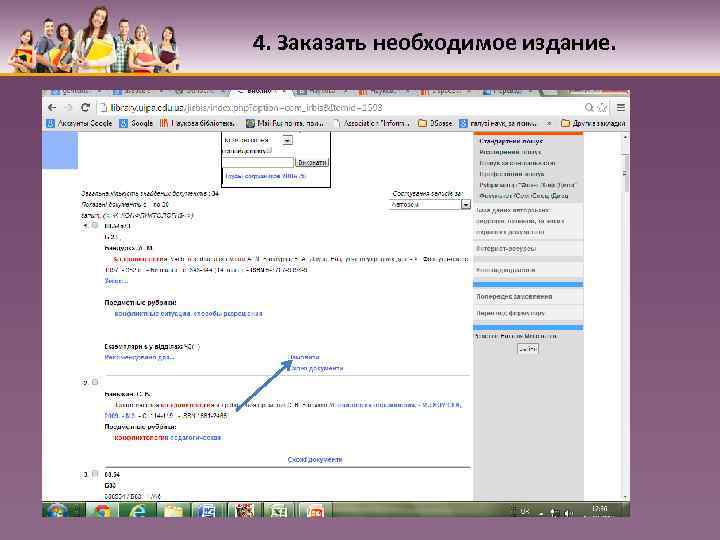
Task: Open the Аккаунты Google bookmark
Action: [79, 123]
